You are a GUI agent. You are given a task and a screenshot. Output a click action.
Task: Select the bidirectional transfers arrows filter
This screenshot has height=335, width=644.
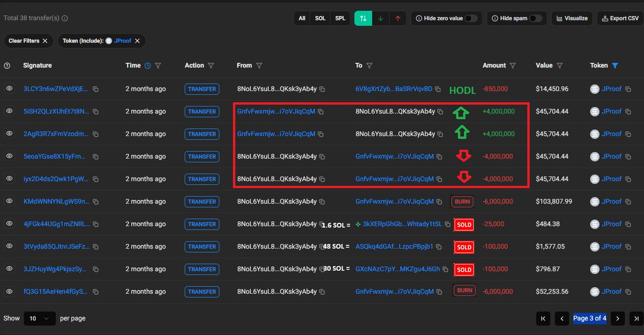click(x=363, y=18)
